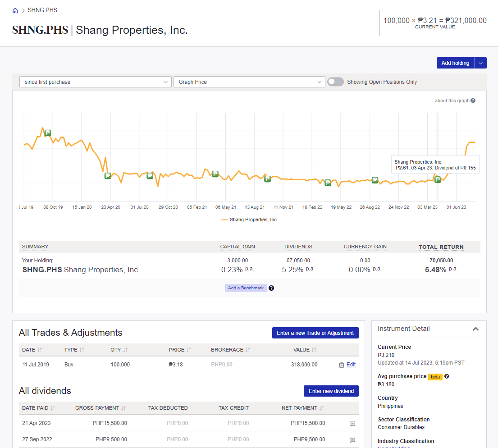
Task: Click the Edit link on the 11 Jul 2019 trade
Action: [351, 365]
